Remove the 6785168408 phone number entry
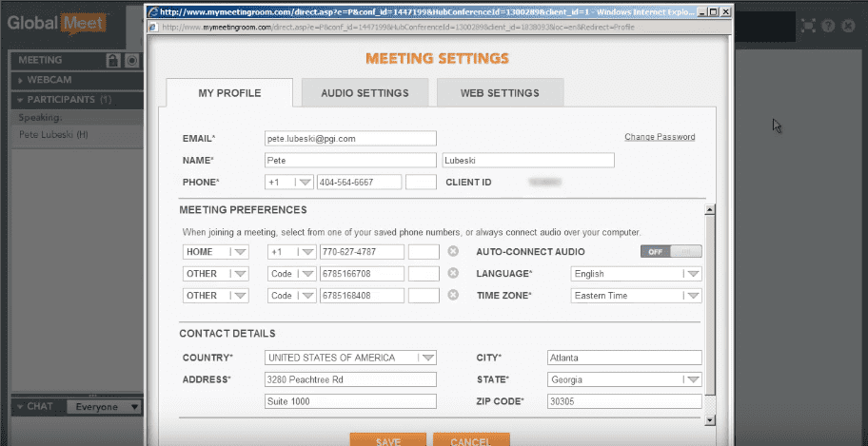The width and height of the screenshot is (868, 446). pos(453,296)
